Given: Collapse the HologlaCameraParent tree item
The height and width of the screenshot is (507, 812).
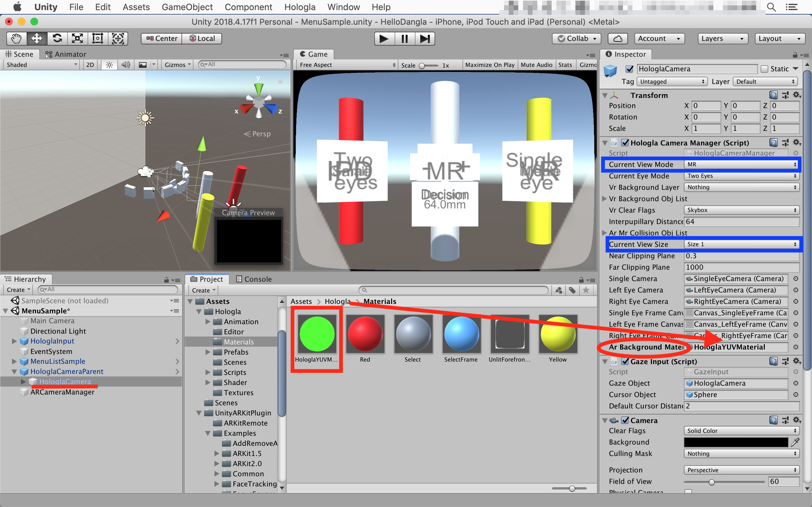Looking at the screenshot, I should [x=14, y=371].
